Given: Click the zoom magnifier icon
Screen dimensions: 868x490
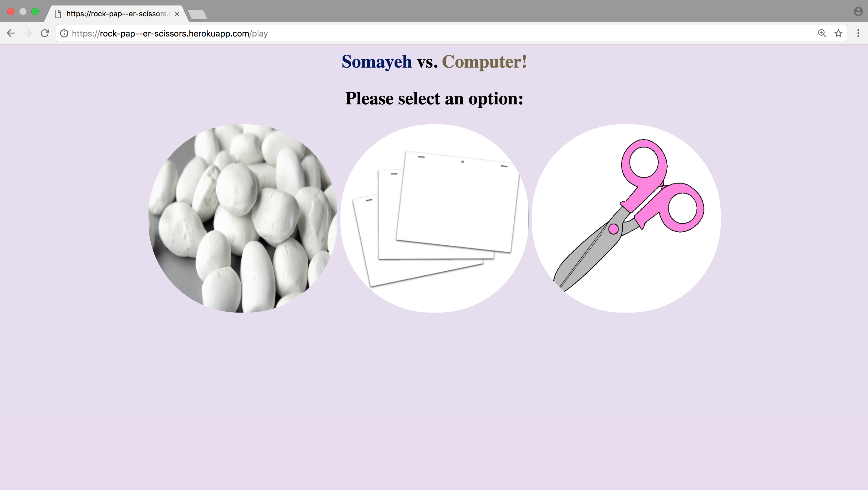Looking at the screenshot, I should pyautogui.click(x=822, y=33).
